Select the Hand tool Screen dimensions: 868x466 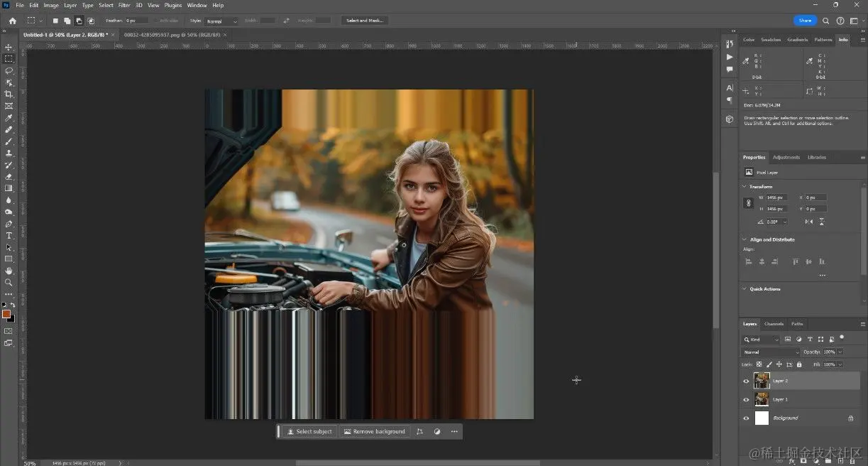(9, 271)
